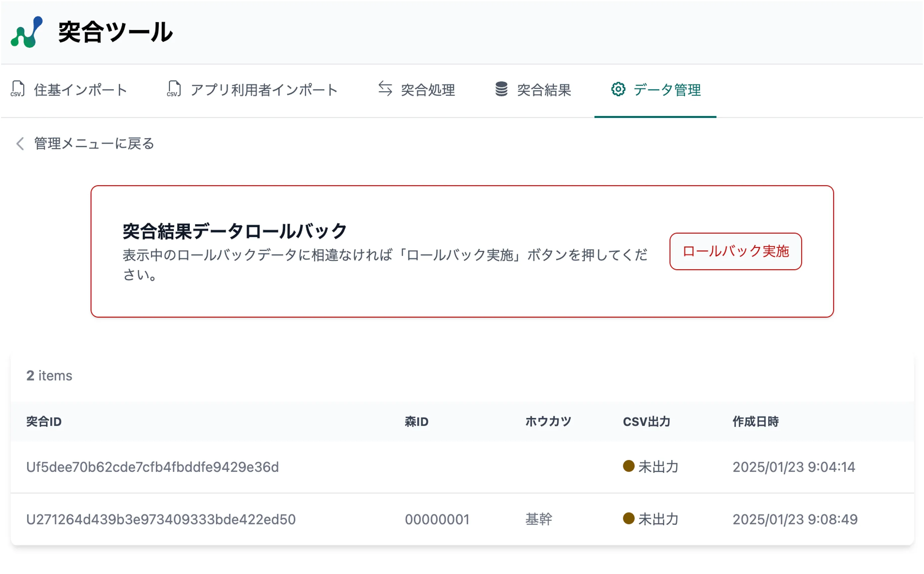Click the database stack icon for 突合結果
Screen dimensions: 924x574
(501, 89)
